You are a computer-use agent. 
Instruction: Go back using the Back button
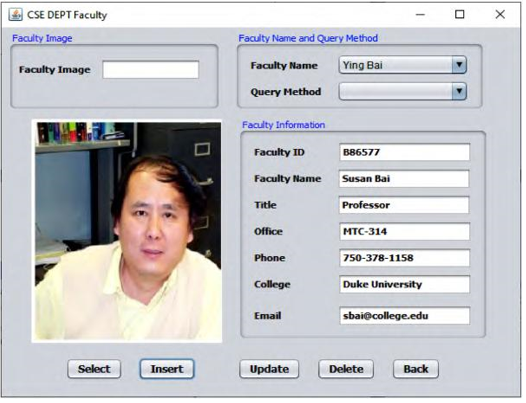pyautogui.click(x=416, y=369)
